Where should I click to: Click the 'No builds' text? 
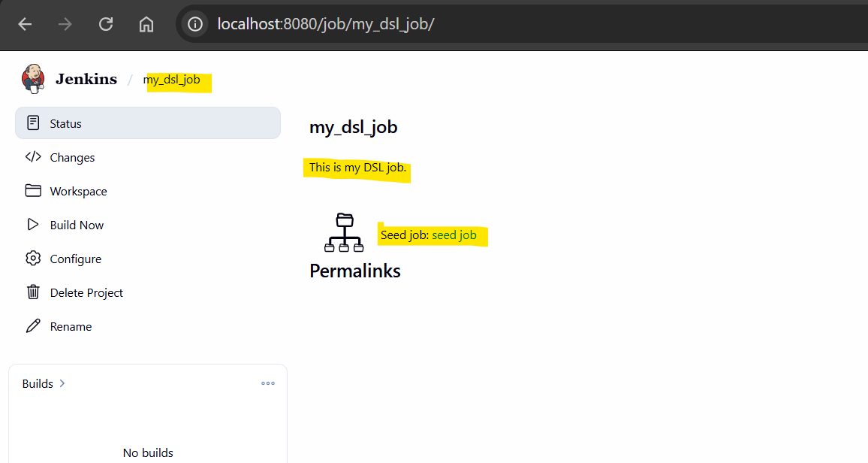(x=148, y=452)
